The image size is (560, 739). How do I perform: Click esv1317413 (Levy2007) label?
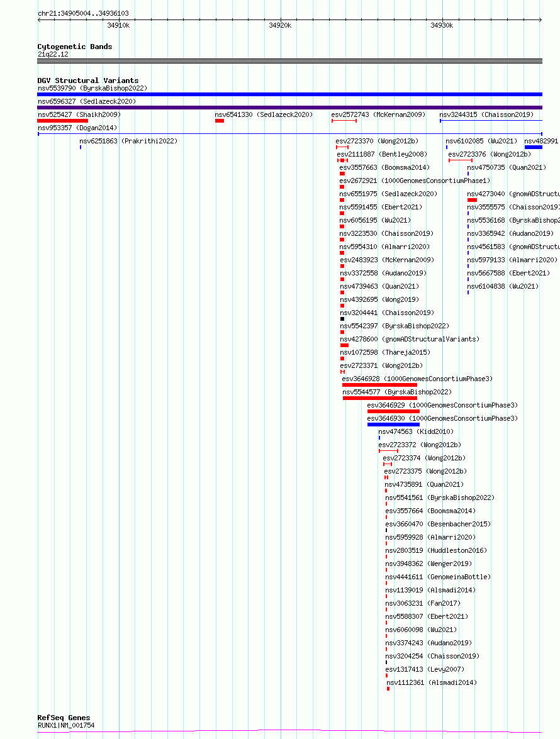(x=425, y=669)
